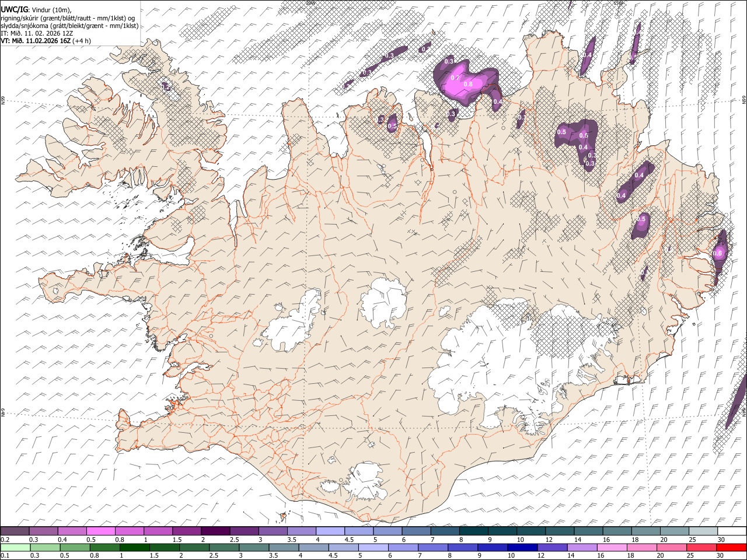Screen dimensions: 747x560
Task: Click the 0.8 value inside the bright pink snow cell
Action: point(467,84)
